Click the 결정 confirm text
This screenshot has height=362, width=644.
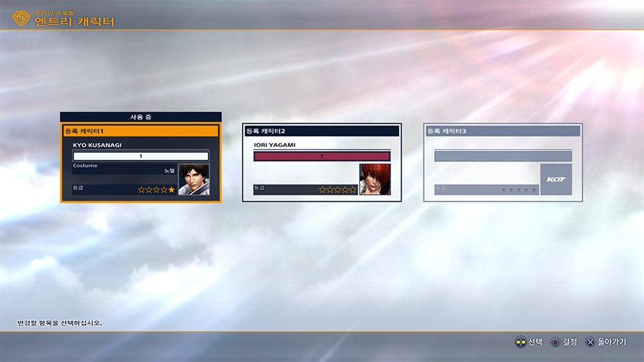[x=570, y=342]
